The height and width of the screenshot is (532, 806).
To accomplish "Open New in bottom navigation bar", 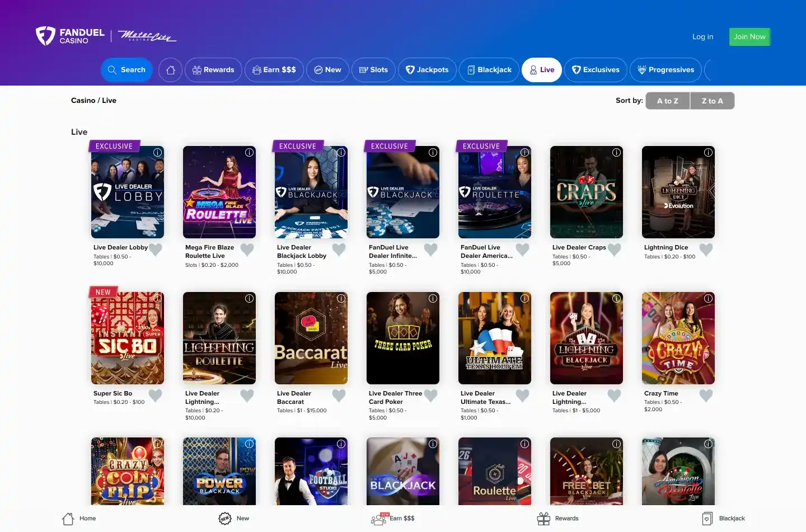I will tap(233, 519).
